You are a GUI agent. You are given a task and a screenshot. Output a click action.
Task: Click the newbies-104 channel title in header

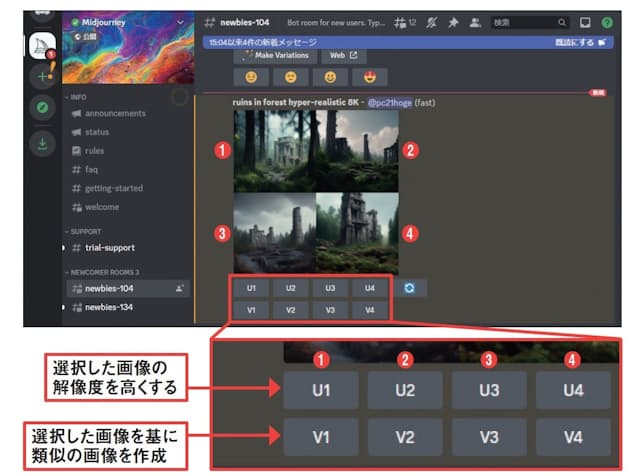click(x=245, y=23)
